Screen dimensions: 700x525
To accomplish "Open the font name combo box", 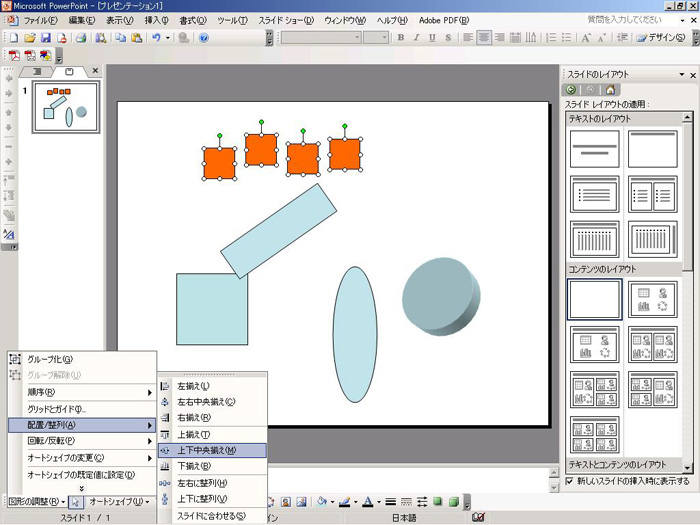I will [321, 38].
